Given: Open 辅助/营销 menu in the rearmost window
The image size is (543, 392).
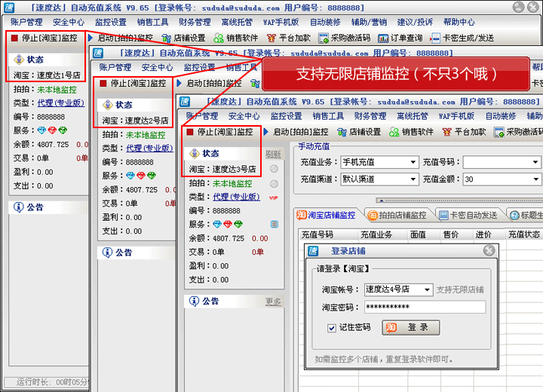Looking at the screenshot, I should [x=369, y=22].
